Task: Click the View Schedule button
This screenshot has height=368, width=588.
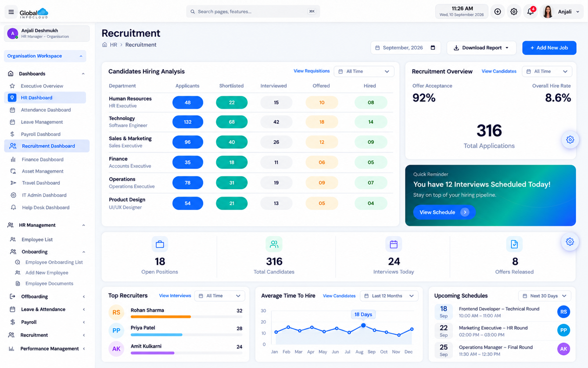Action: pos(444,212)
